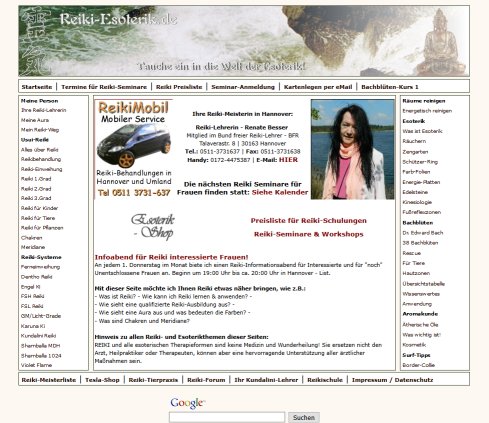Open Reiki-Einweihung sidebar link
The width and height of the screenshot is (489, 423).
(x=42, y=169)
